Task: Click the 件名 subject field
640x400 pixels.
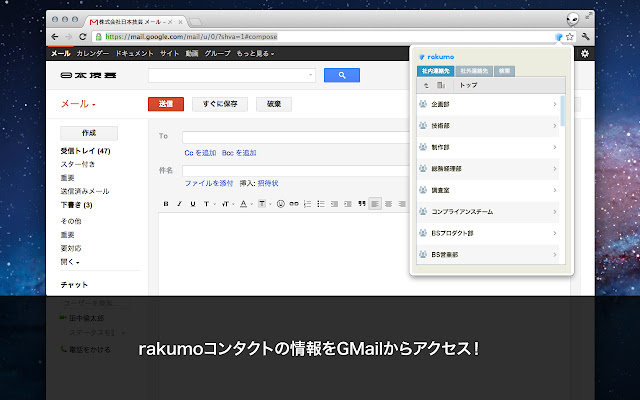Action: 296,171
